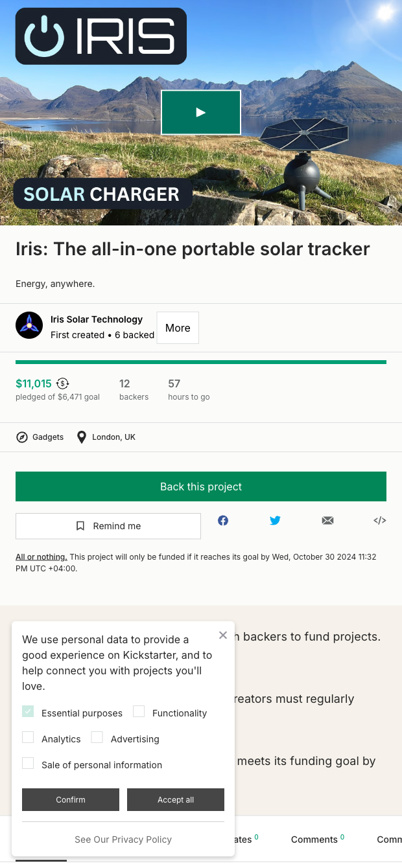The height and width of the screenshot is (868, 402).
Task: Click the green funding progress bar
Action: pos(201,362)
